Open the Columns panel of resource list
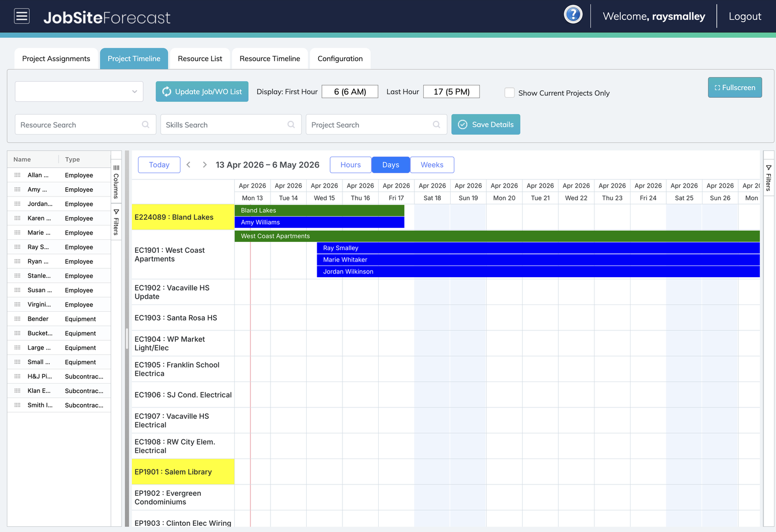 click(x=116, y=182)
